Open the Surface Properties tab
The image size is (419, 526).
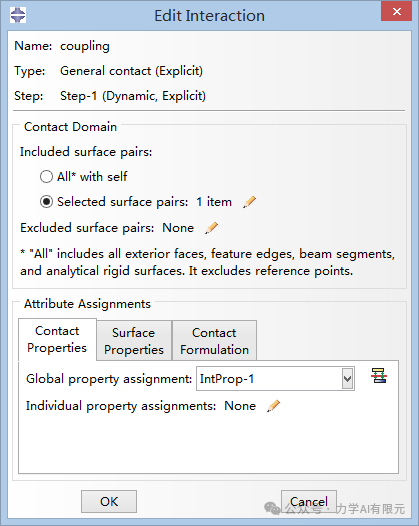[134, 341]
